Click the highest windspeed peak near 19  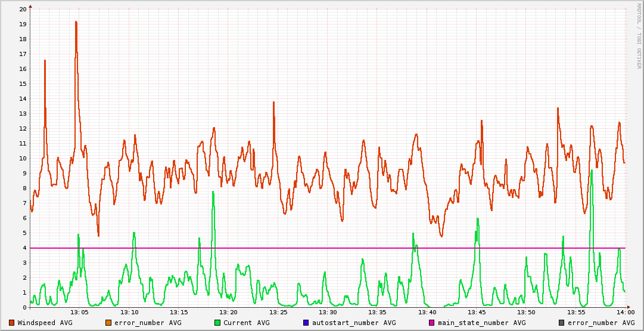coord(76,23)
